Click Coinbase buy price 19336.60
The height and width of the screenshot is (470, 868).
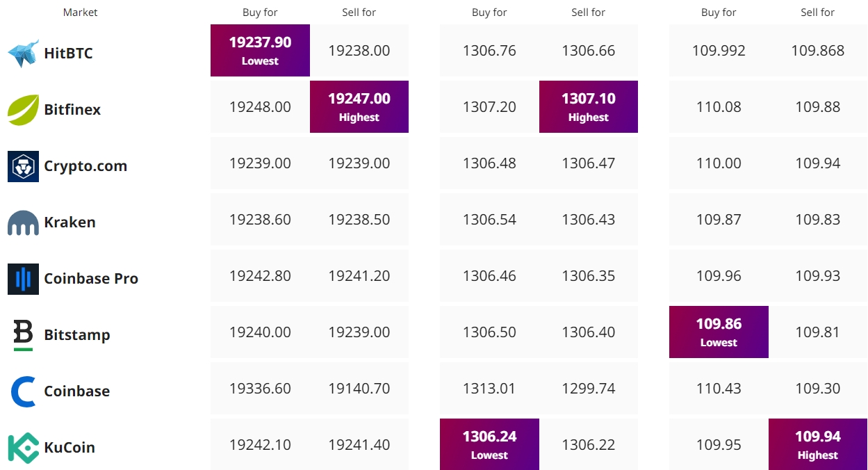(260, 389)
